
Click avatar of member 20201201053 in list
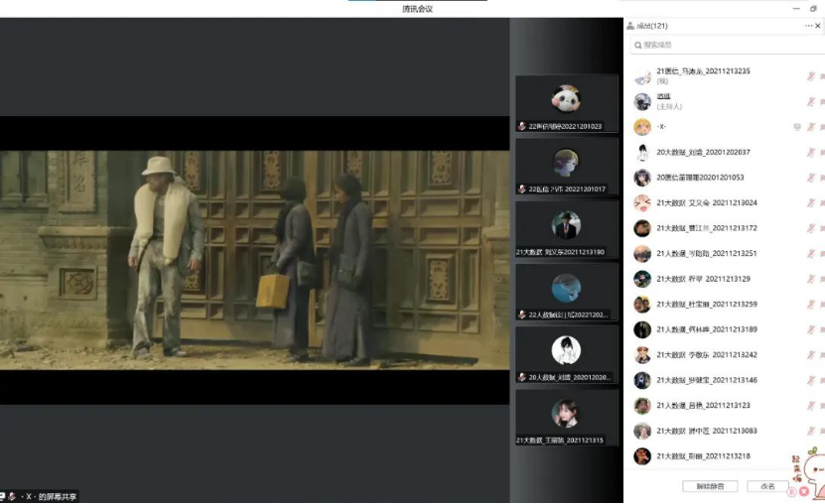[642, 178]
